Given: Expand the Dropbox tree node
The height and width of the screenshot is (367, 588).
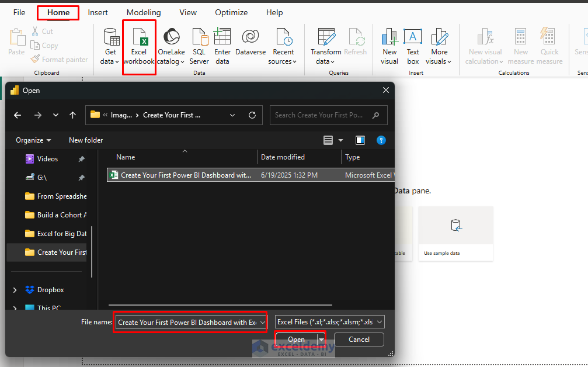Looking at the screenshot, I should [15, 290].
